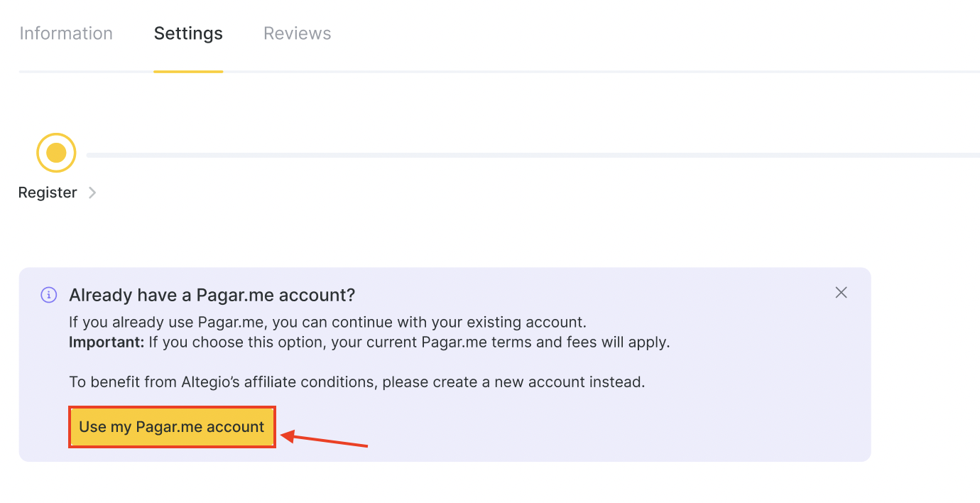Click the info icon in the banner
980x503 pixels.
pos(48,295)
